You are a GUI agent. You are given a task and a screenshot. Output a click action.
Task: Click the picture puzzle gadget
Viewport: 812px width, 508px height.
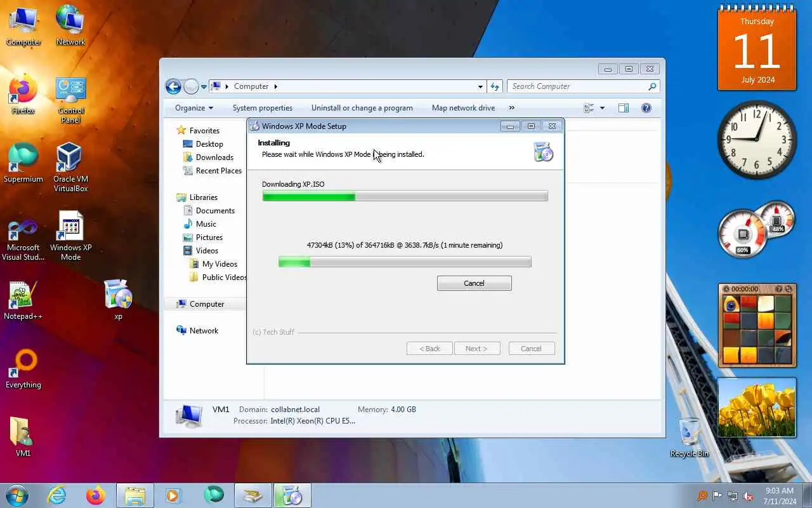tap(756, 325)
